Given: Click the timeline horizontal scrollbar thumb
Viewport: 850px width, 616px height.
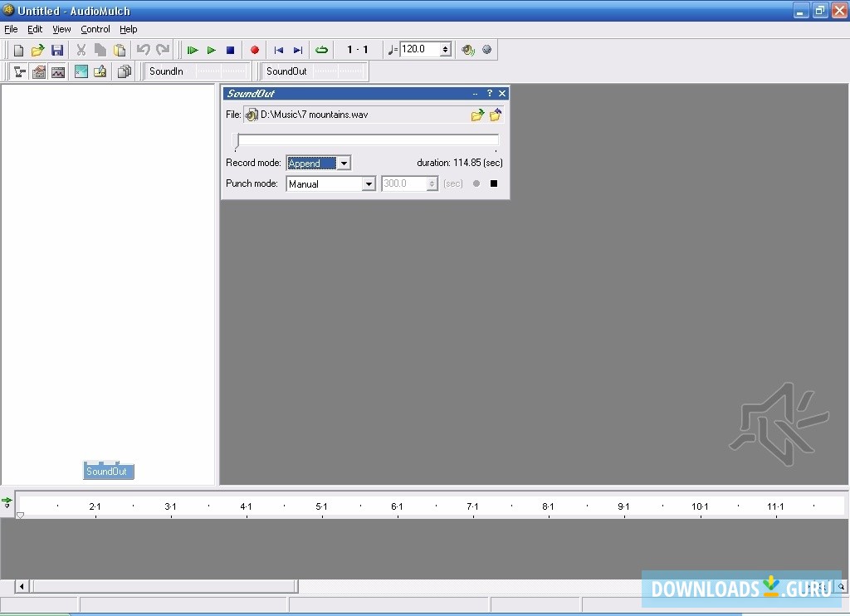Looking at the screenshot, I should (x=166, y=586).
